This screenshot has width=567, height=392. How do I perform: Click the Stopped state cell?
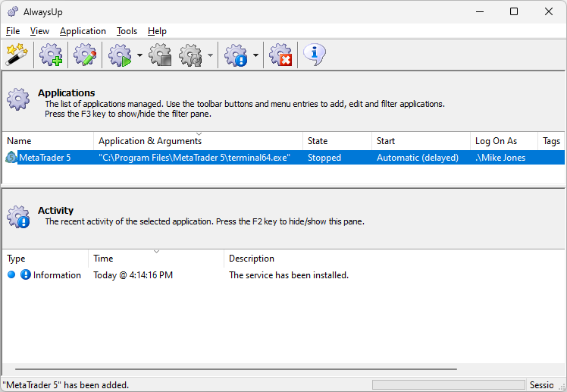click(324, 158)
